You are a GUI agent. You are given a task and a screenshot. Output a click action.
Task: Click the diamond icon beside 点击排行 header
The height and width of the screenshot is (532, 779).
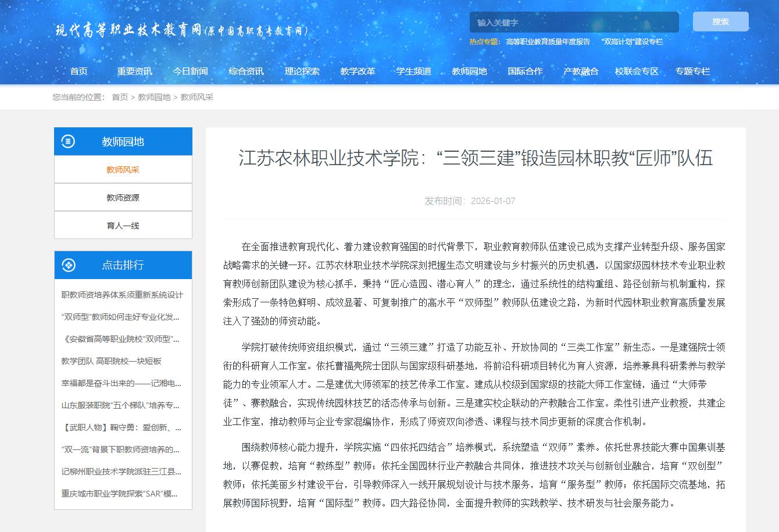tap(68, 265)
